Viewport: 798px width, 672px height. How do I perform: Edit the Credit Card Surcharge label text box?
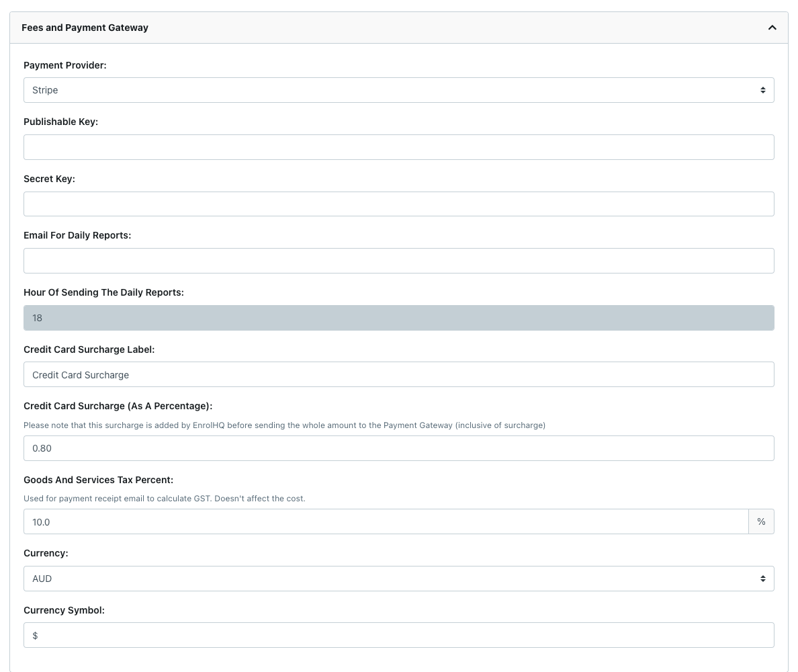[x=398, y=374]
